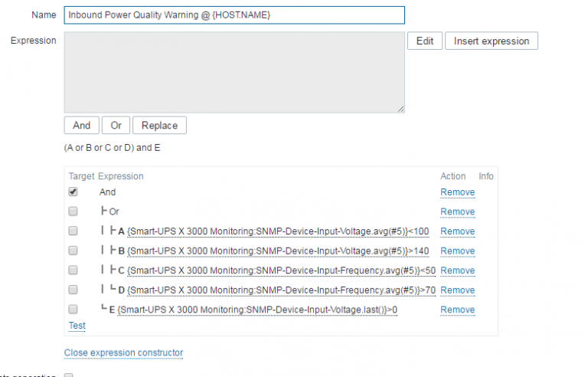Click expression A text Input-Voltage.avg(#5)<100
This screenshot has height=377, width=588.
(278, 231)
